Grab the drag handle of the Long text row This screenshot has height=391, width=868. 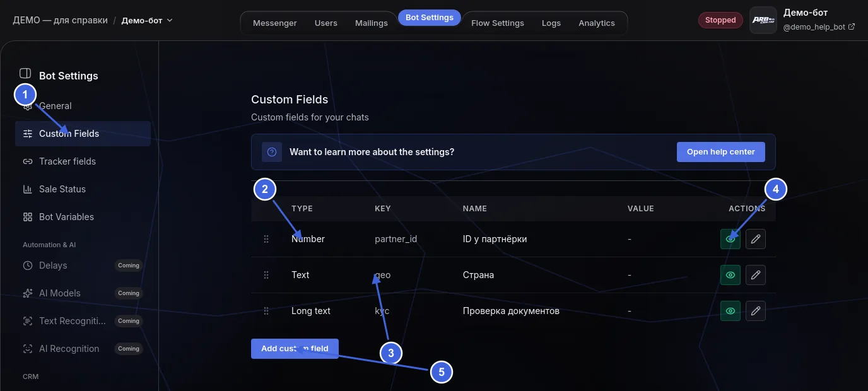[x=266, y=311]
